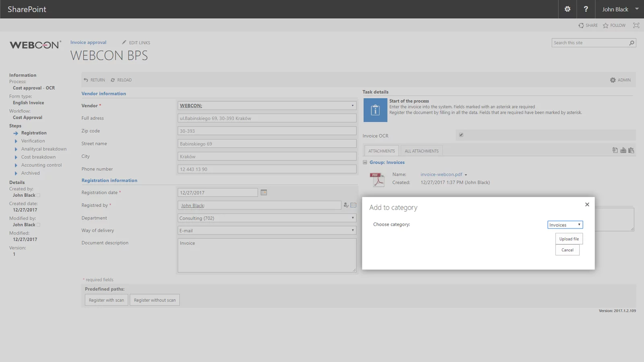The height and width of the screenshot is (362, 644).
Task: Open the Choose category dropdown showing Invoices
Action: click(x=565, y=225)
